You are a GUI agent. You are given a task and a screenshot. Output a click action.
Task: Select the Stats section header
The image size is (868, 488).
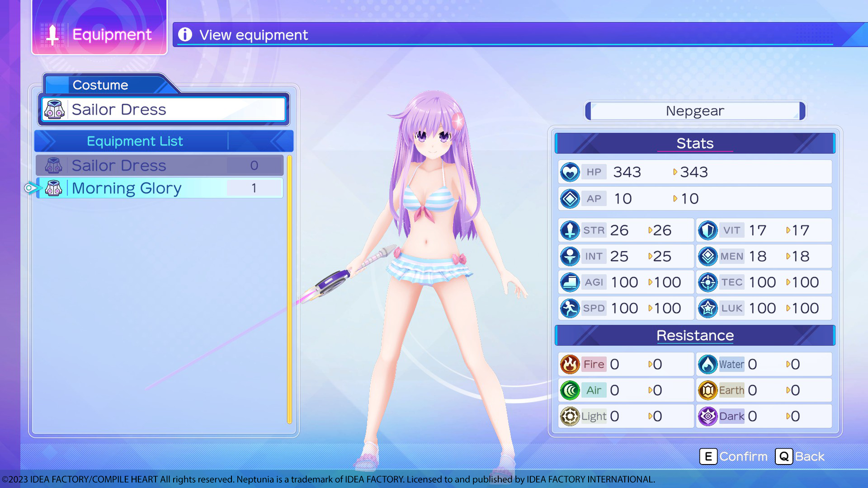click(x=695, y=143)
